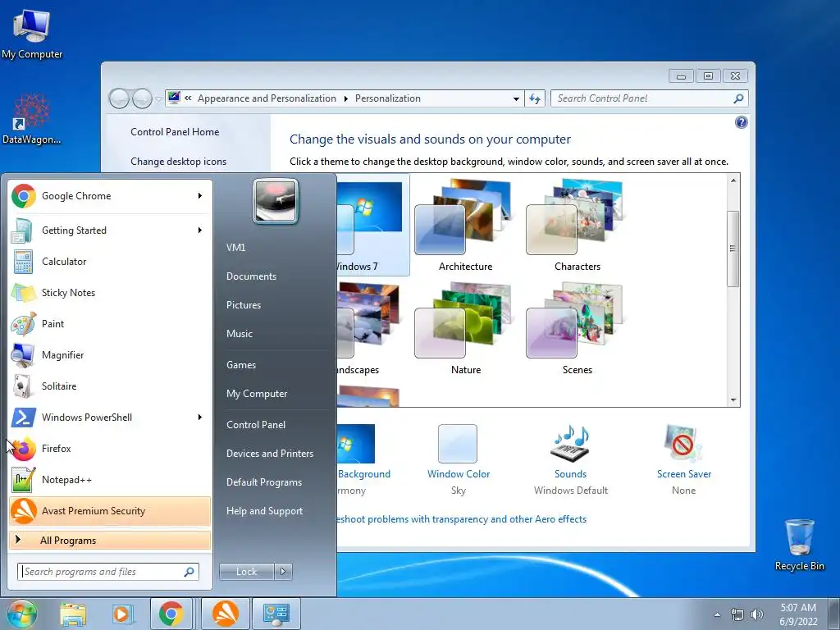
Task: Open Devices and Printers
Action: point(270,454)
